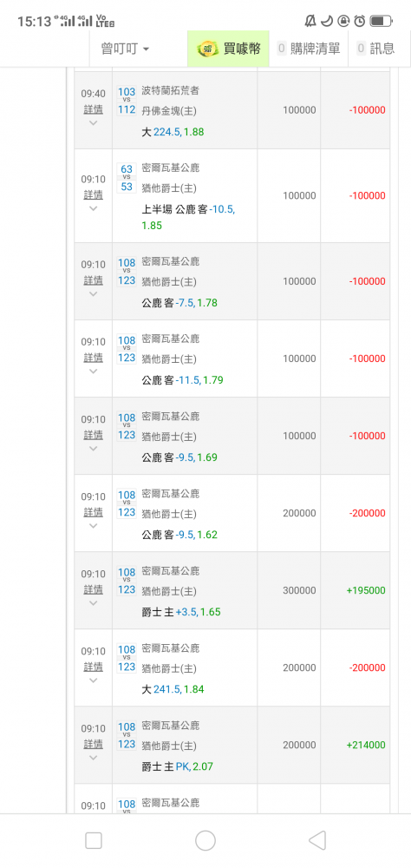The image size is (411, 868).
Task: Tap the Android recent apps square icon
Action: point(94,840)
